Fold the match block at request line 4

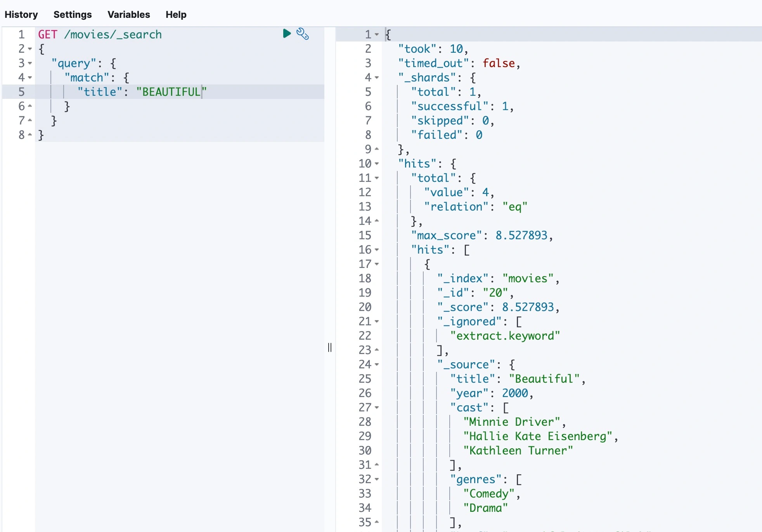[x=30, y=78]
